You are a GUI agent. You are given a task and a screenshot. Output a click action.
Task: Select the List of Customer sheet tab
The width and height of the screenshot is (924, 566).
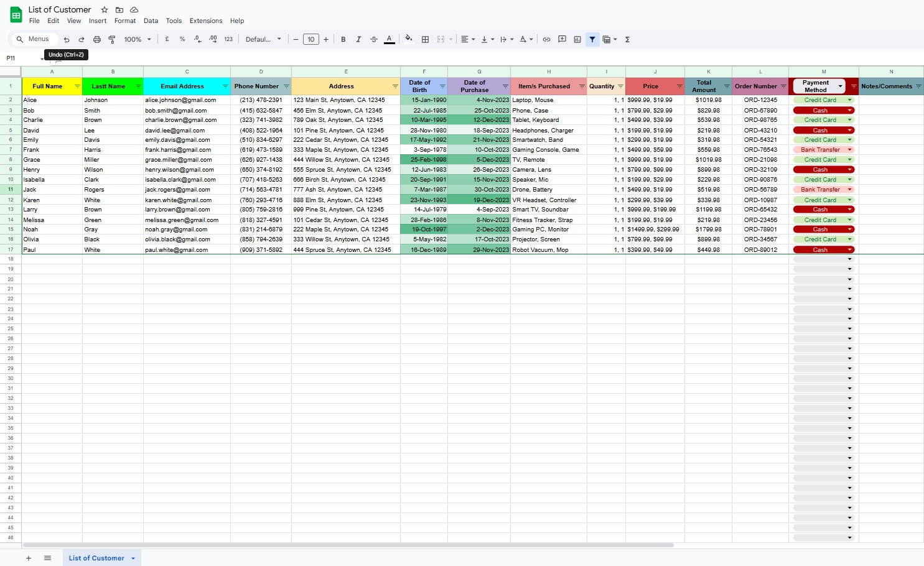click(102, 558)
